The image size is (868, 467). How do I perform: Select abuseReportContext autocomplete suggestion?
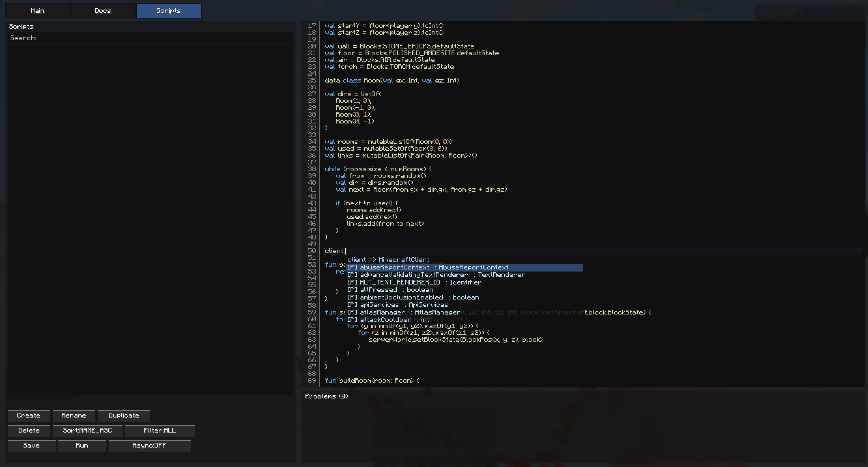point(465,267)
